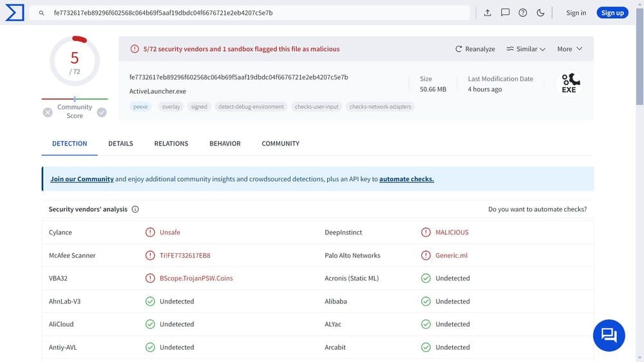Expand the More dropdown menu
Image resolution: width=644 pixels, height=362 pixels.
[x=569, y=49]
